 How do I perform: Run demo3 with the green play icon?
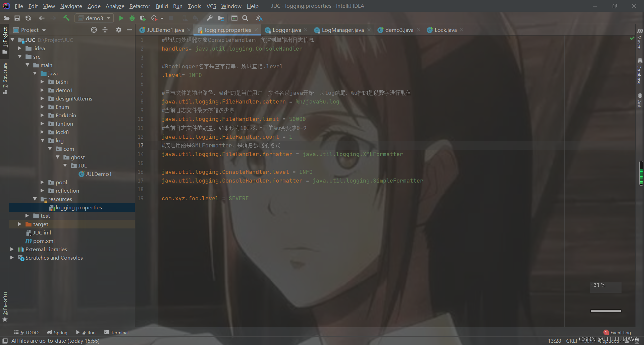click(x=121, y=18)
